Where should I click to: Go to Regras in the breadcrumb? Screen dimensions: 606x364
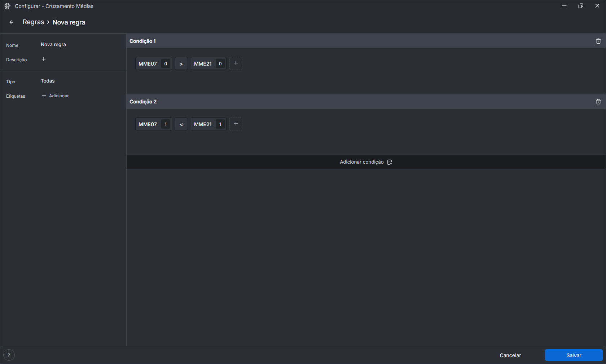(x=33, y=22)
